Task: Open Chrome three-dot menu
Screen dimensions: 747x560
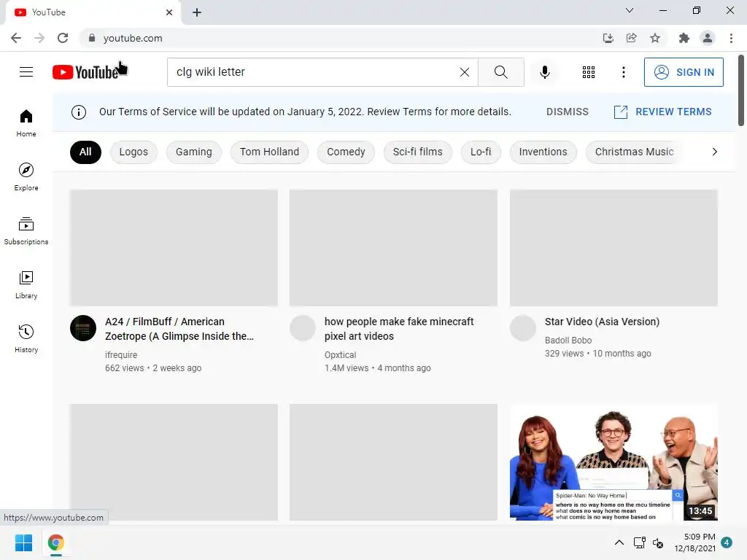Action: [x=731, y=38]
